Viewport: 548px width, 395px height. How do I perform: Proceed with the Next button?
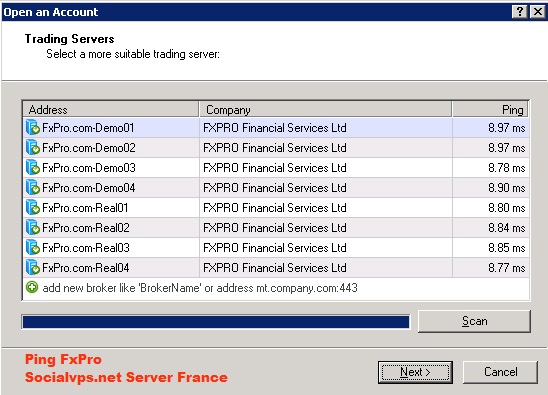pos(415,372)
